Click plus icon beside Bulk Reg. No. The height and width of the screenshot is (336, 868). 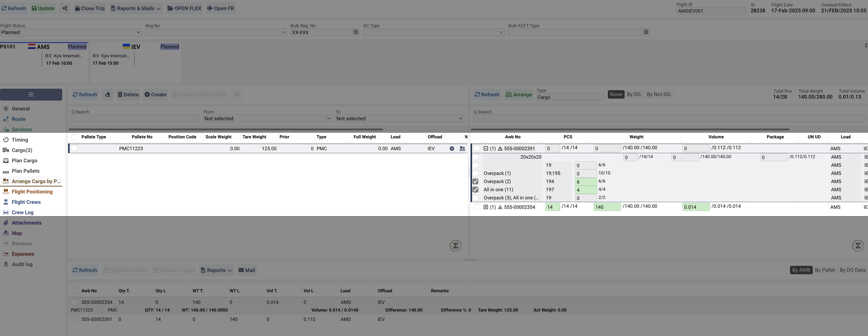(355, 32)
